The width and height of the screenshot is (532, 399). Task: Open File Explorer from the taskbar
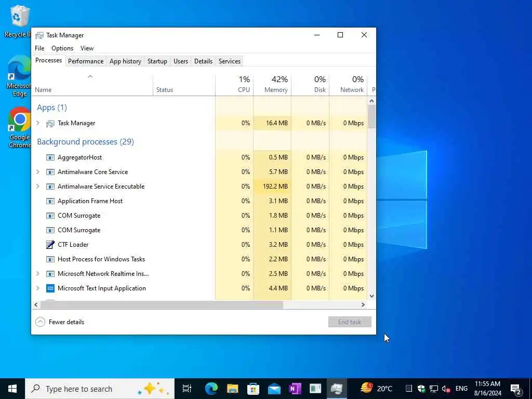pyautogui.click(x=232, y=389)
